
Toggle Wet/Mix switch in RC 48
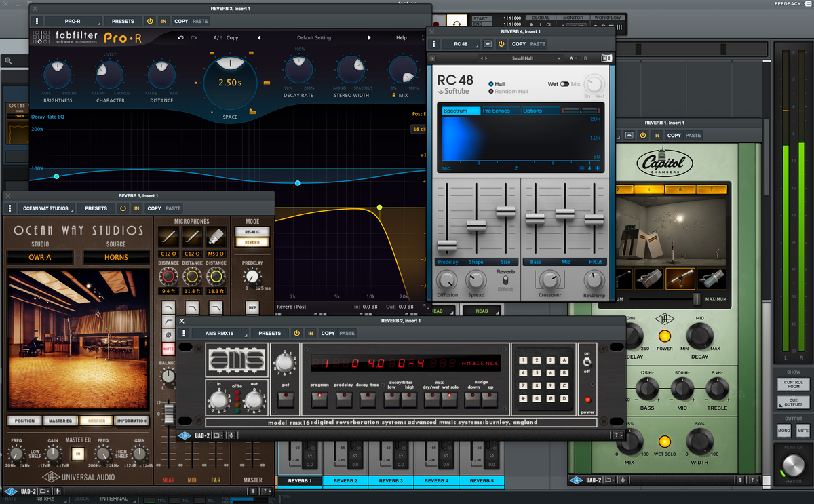[x=564, y=84]
